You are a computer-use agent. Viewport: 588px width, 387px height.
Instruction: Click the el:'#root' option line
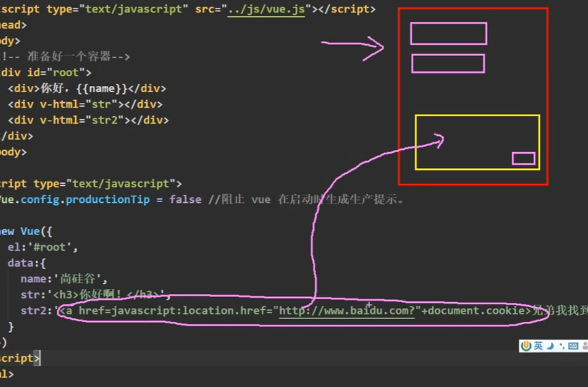pos(42,247)
